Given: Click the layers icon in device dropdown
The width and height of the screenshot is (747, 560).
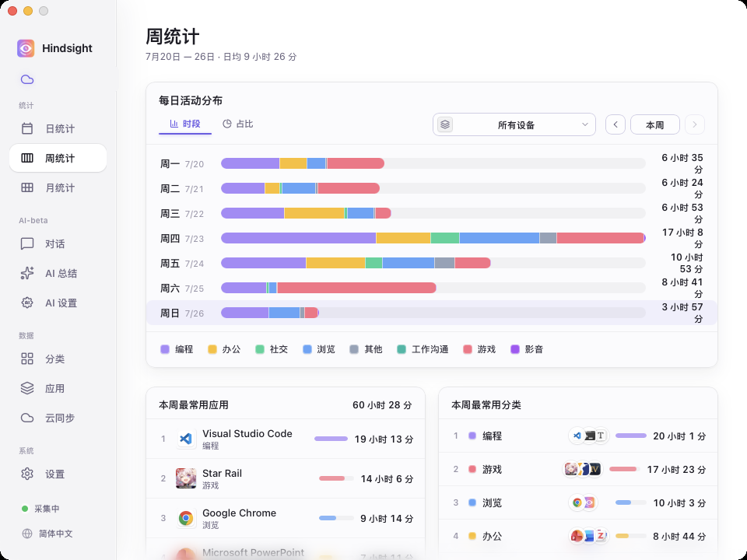Looking at the screenshot, I should 445,124.
